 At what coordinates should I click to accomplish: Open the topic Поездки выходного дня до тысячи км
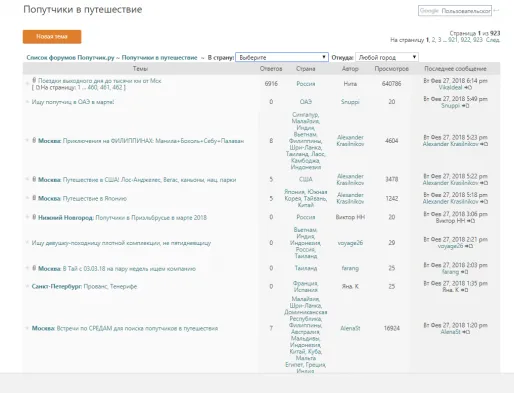[100, 81]
